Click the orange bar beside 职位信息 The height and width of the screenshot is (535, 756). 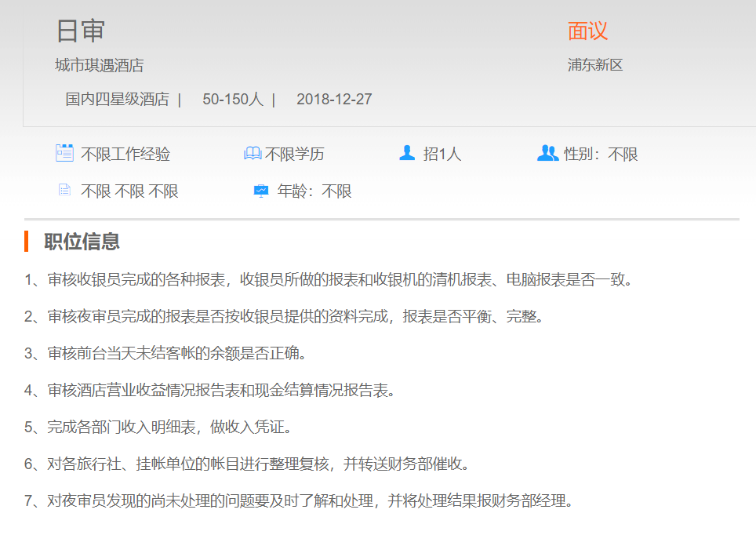click(x=27, y=241)
